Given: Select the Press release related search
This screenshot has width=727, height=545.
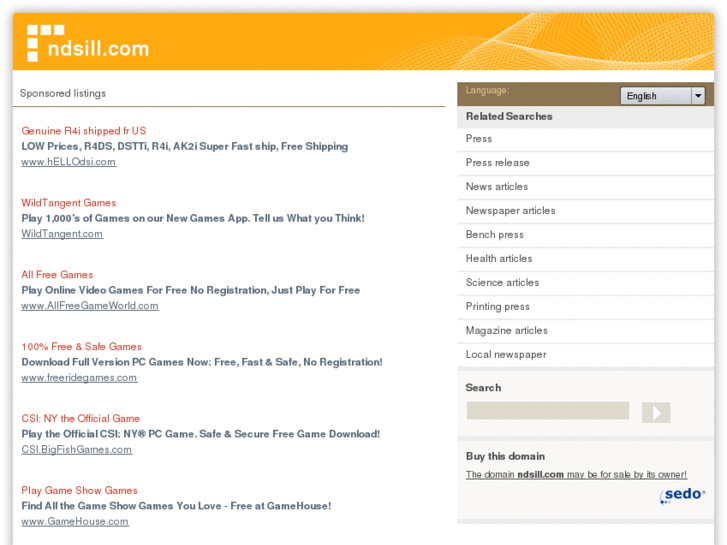Looking at the screenshot, I should point(585,163).
